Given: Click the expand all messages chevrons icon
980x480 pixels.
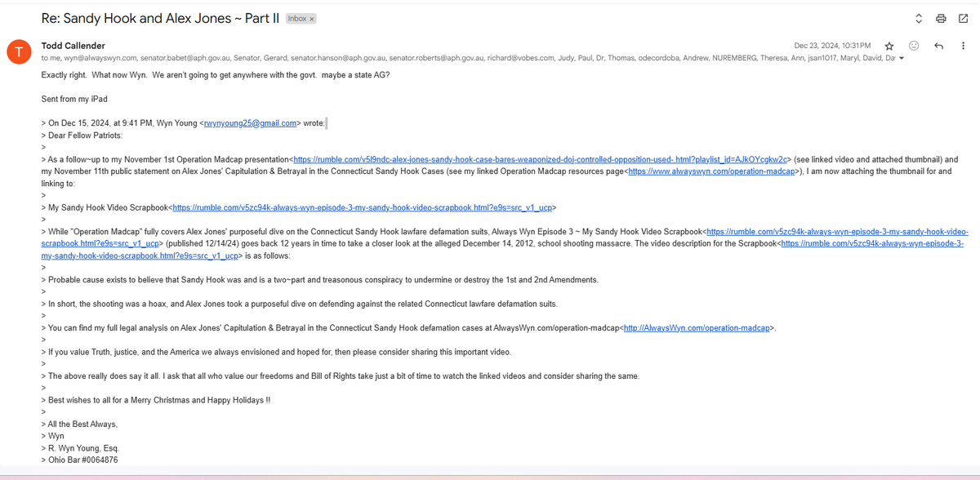Looking at the screenshot, I should tap(918, 19).
